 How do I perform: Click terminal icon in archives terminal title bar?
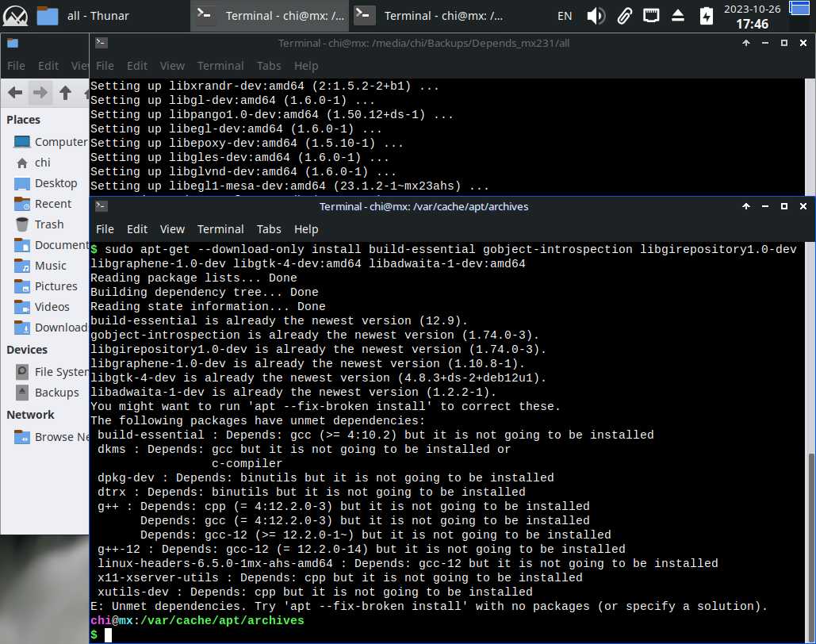pyautogui.click(x=102, y=206)
